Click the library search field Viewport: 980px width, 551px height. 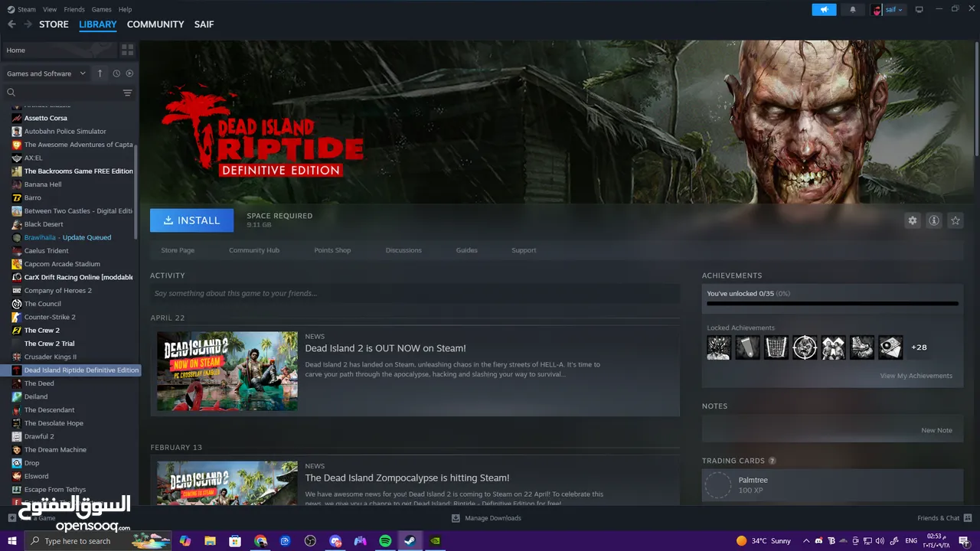[x=63, y=93]
